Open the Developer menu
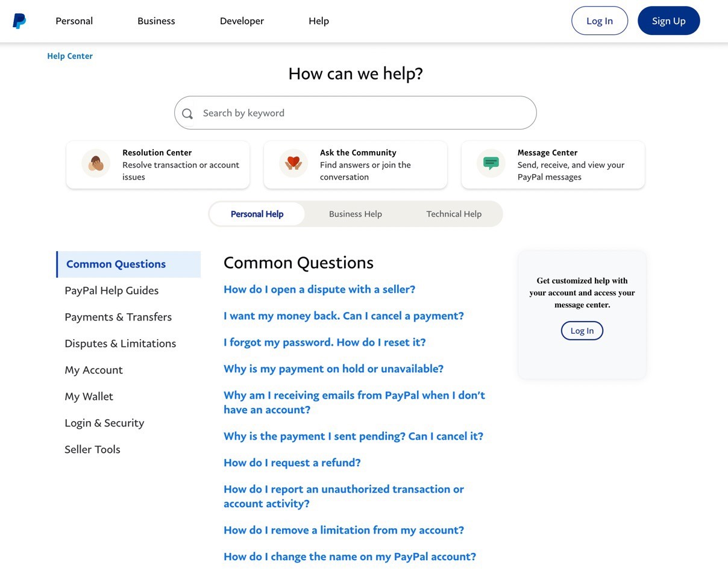728x577 pixels. (242, 20)
